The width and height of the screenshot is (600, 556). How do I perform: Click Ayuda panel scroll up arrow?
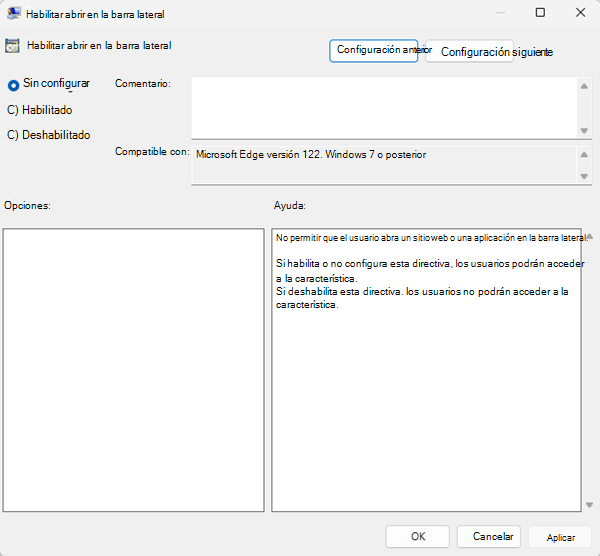point(590,236)
